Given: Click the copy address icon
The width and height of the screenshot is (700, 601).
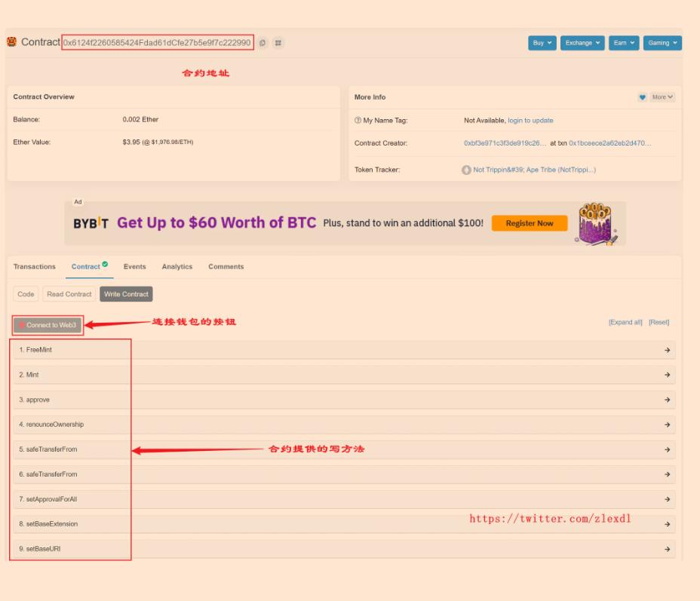Looking at the screenshot, I should pos(262,43).
